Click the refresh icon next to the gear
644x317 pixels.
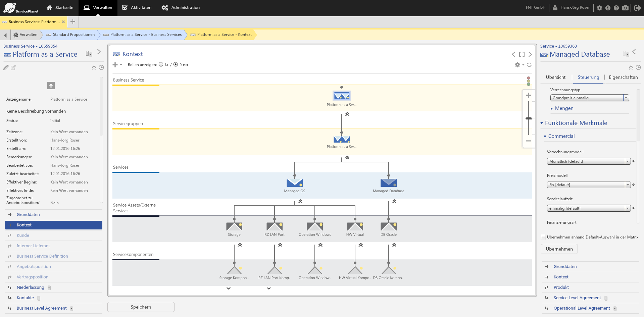pos(530,65)
